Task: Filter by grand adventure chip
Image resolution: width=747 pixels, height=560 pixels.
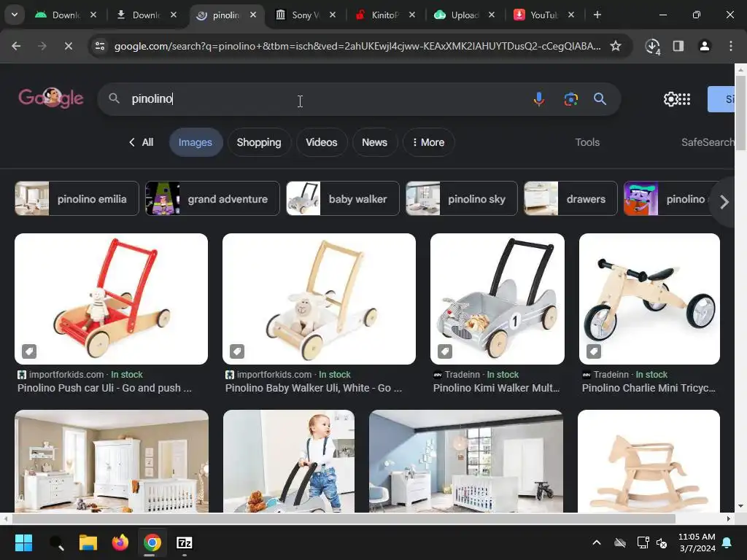Action: pos(212,198)
